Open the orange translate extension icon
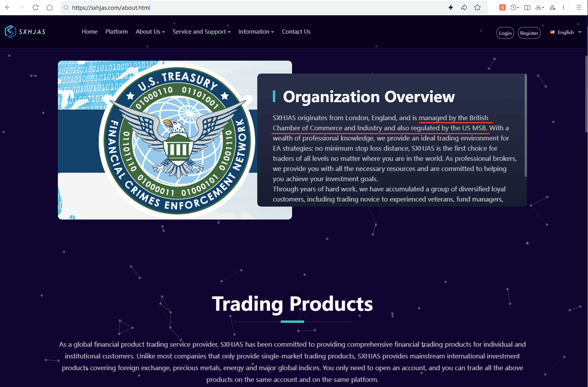The width and height of the screenshot is (588, 387). (x=502, y=7)
